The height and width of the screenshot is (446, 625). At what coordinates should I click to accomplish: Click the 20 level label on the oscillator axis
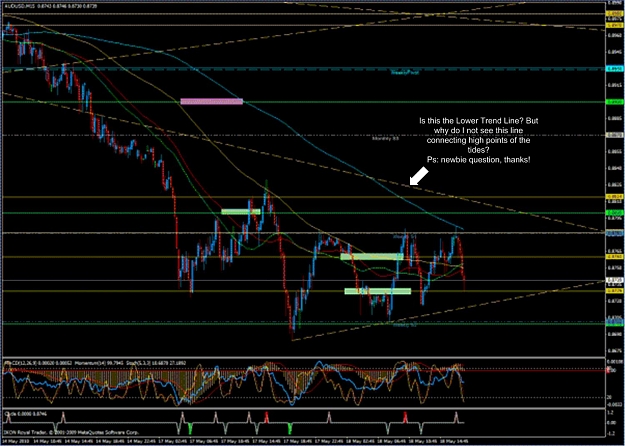point(610,397)
